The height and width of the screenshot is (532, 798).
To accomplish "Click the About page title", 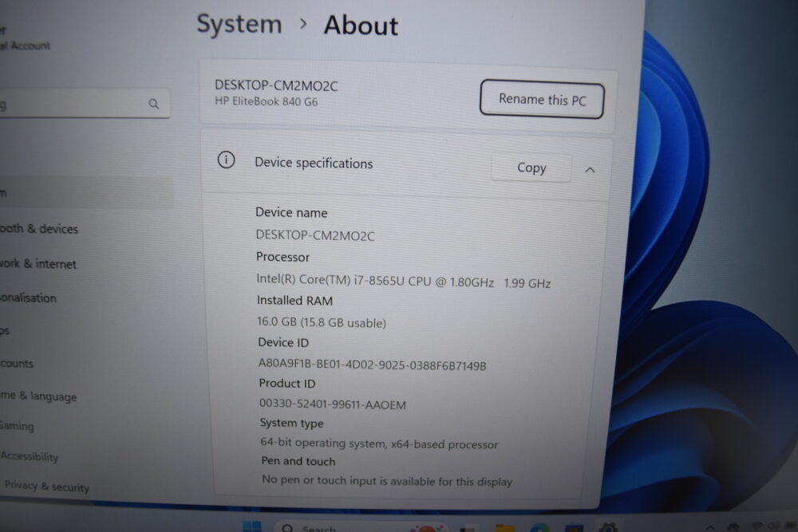I will pos(361,26).
